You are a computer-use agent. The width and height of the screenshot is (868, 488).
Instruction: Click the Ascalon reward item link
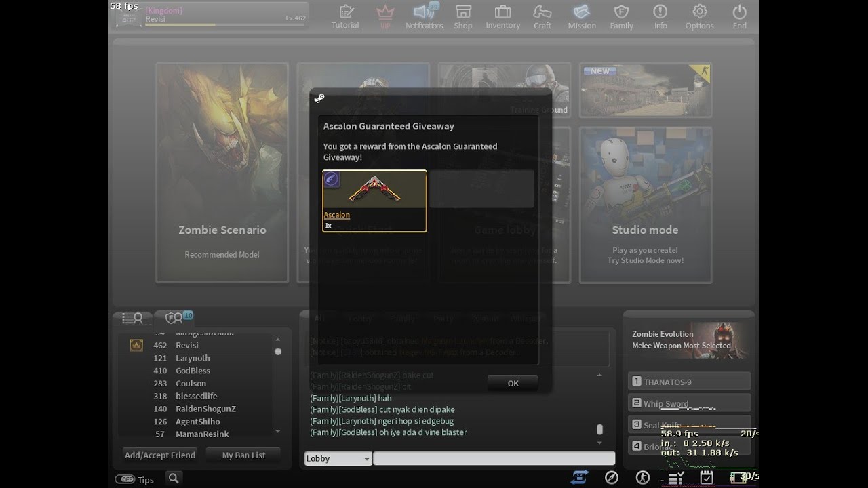337,215
